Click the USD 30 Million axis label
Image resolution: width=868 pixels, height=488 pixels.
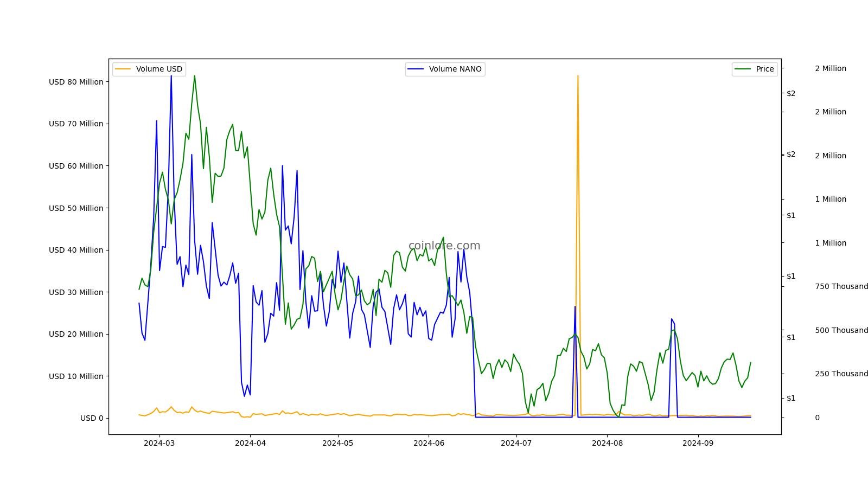tap(76, 292)
